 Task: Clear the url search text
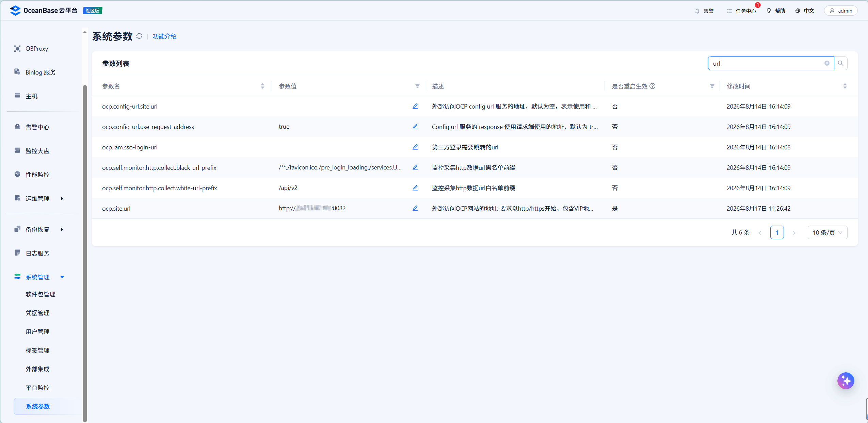(x=827, y=63)
